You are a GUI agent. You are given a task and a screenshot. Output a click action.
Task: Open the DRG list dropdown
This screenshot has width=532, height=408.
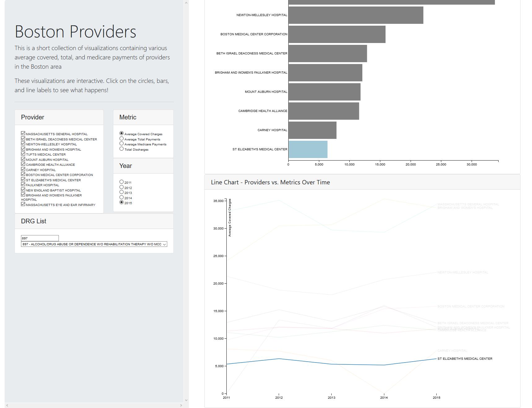94,244
